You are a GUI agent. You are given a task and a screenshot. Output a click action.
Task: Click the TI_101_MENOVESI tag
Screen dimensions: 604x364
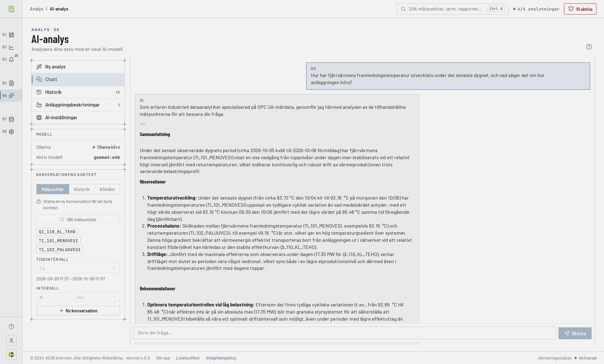tap(58, 241)
